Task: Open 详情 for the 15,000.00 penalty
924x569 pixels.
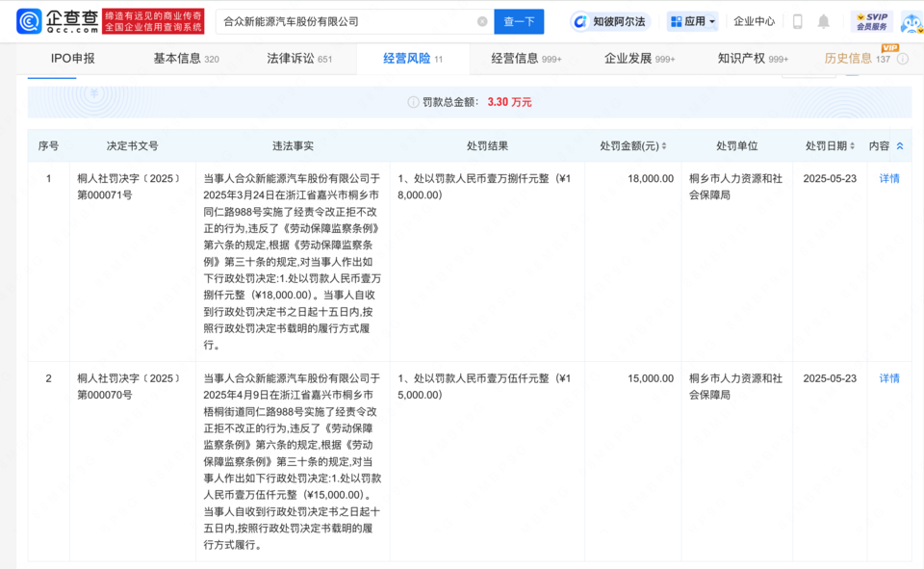Action: (889, 378)
